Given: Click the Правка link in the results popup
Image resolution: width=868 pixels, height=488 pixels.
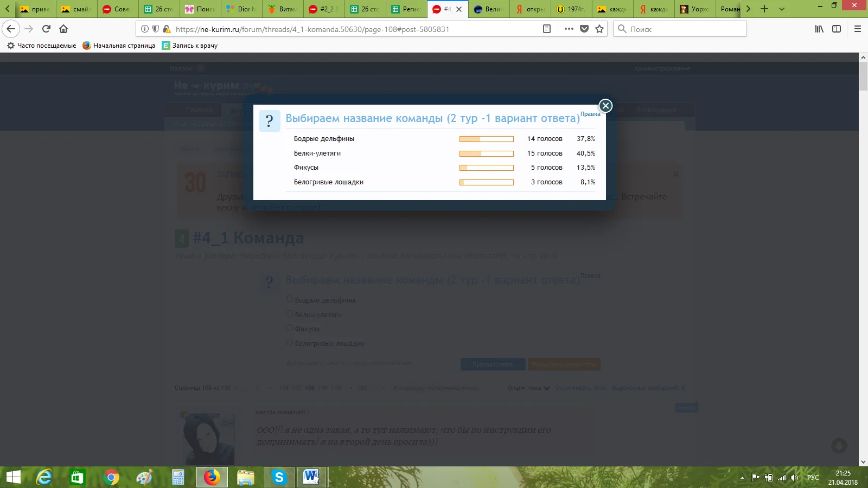Looking at the screenshot, I should pyautogui.click(x=590, y=114).
